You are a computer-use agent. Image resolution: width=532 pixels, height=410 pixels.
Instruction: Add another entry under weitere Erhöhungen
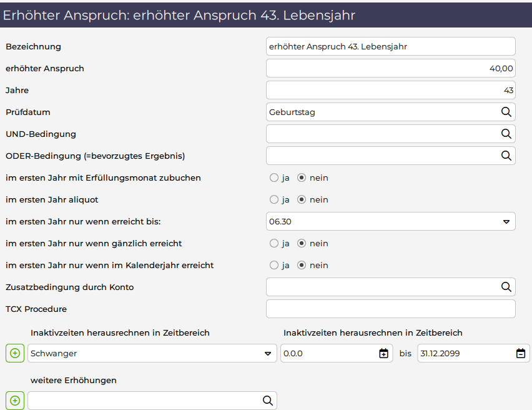coord(15,401)
